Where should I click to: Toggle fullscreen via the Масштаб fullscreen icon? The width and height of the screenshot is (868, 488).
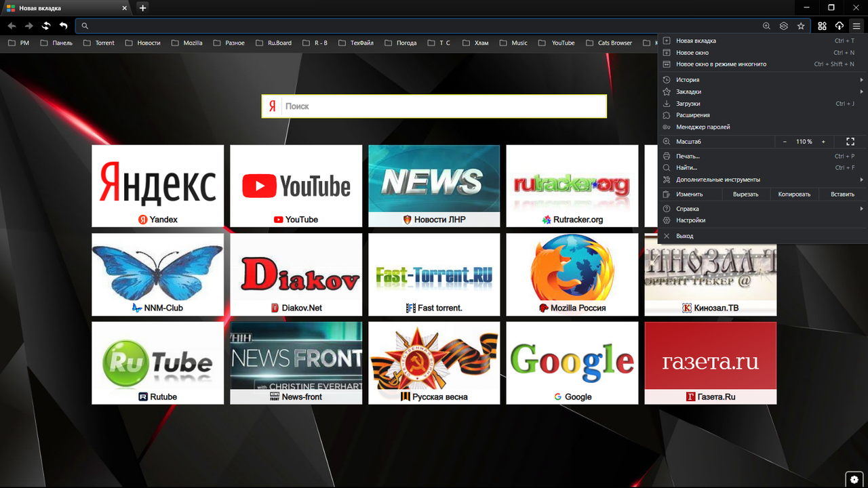850,142
